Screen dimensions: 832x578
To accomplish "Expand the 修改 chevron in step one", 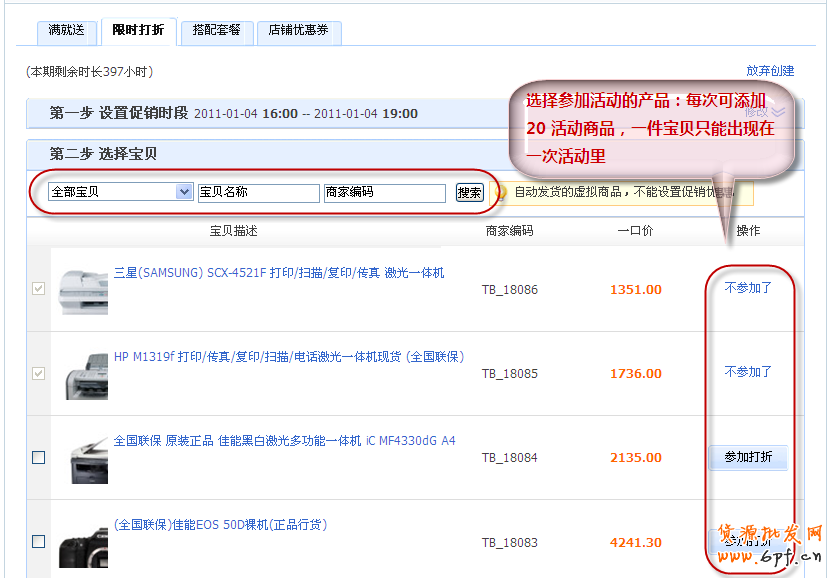I will 778,113.
